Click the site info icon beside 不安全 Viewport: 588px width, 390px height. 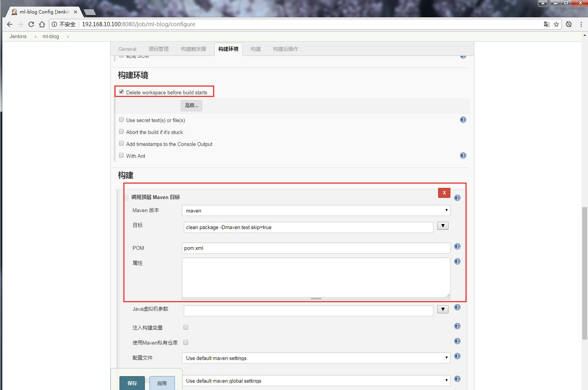[x=54, y=24]
